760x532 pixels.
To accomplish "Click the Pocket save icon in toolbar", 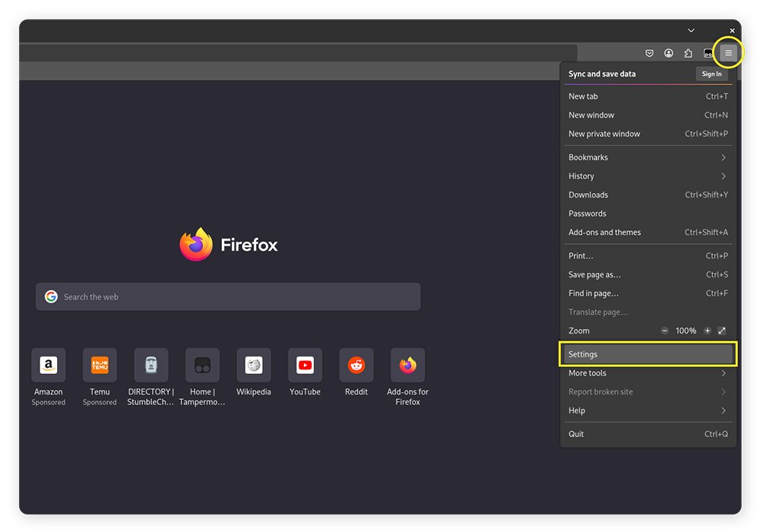I will point(649,53).
